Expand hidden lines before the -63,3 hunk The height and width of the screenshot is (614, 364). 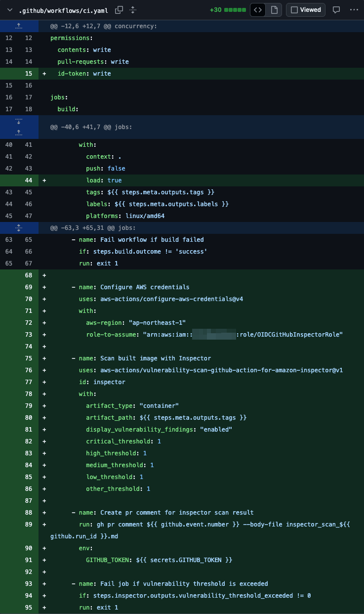(x=19, y=228)
